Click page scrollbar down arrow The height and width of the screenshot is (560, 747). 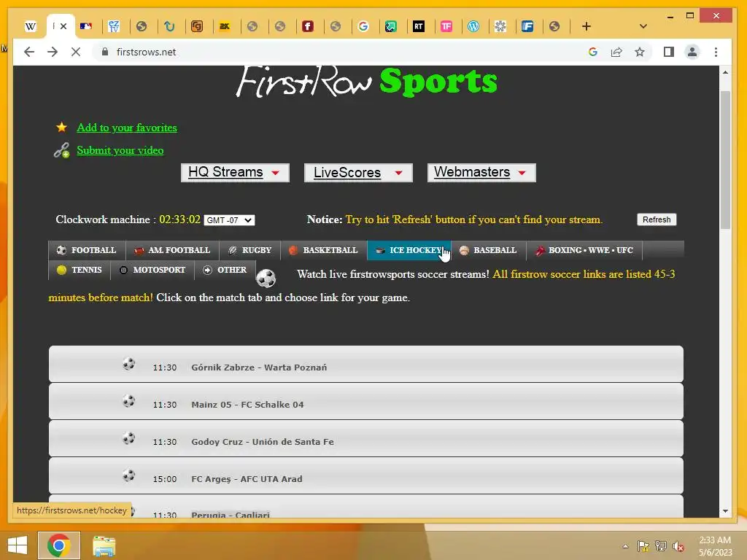[x=725, y=511]
